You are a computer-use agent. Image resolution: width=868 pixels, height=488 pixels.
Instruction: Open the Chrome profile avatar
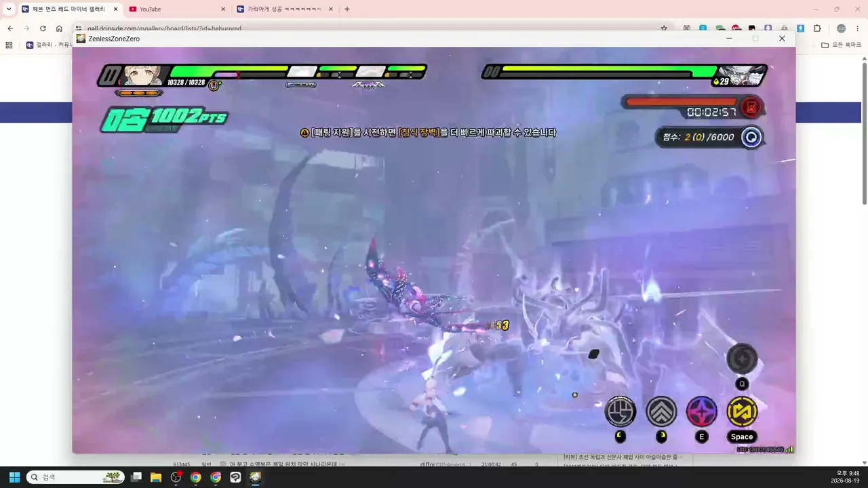[842, 28]
